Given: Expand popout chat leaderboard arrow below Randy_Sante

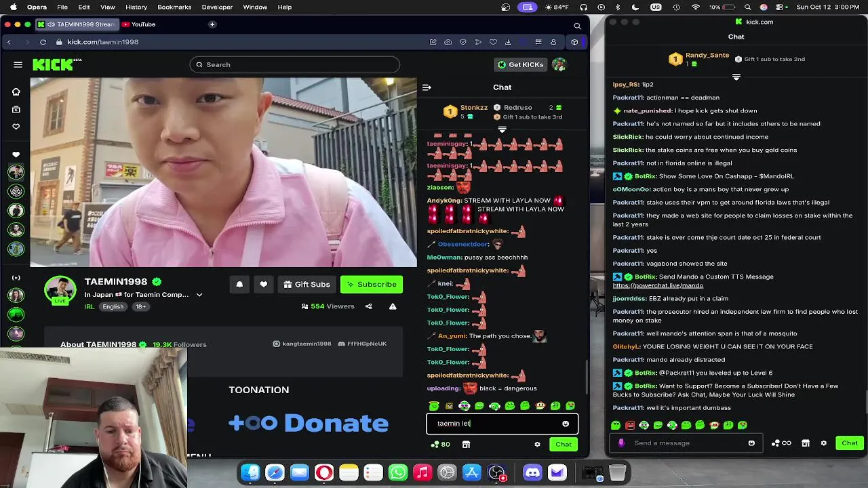Looking at the screenshot, I should [736, 77].
